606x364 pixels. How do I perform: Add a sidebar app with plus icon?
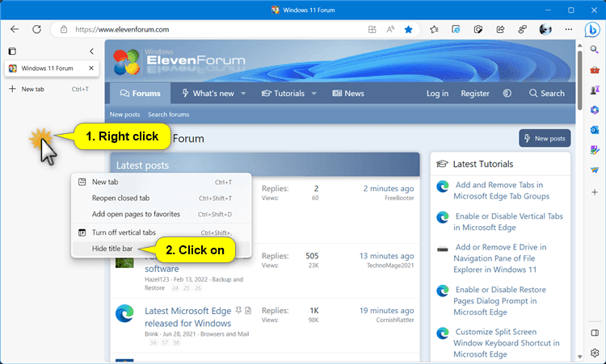point(595,192)
